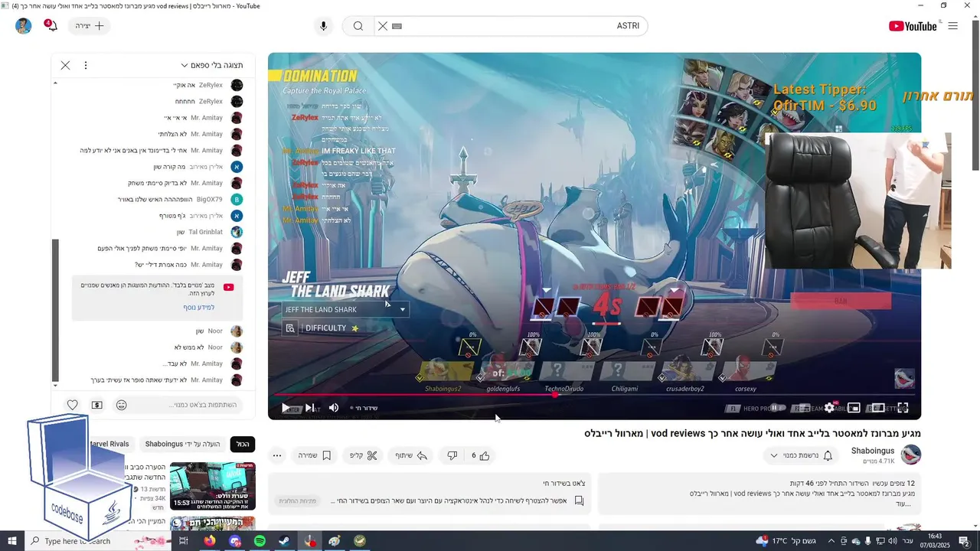Enter fullscreen mode
Screen dimensions: 980x551
(903, 408)
